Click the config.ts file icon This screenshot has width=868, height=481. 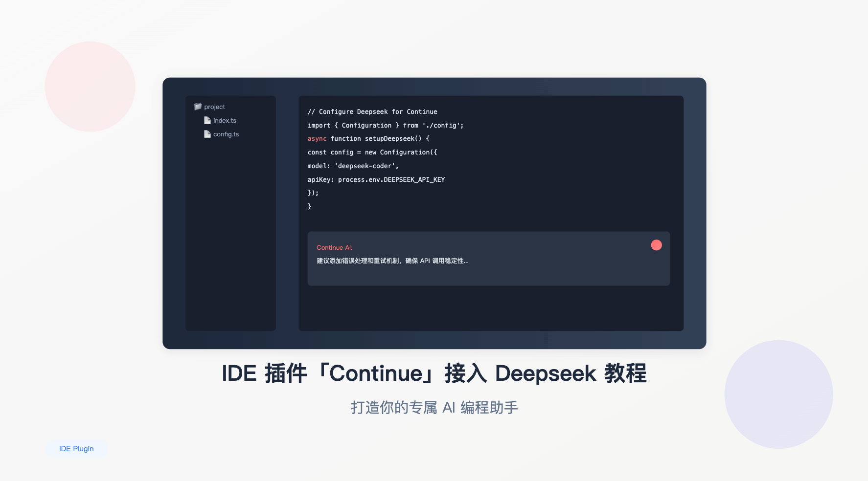(x=207, y=134)
